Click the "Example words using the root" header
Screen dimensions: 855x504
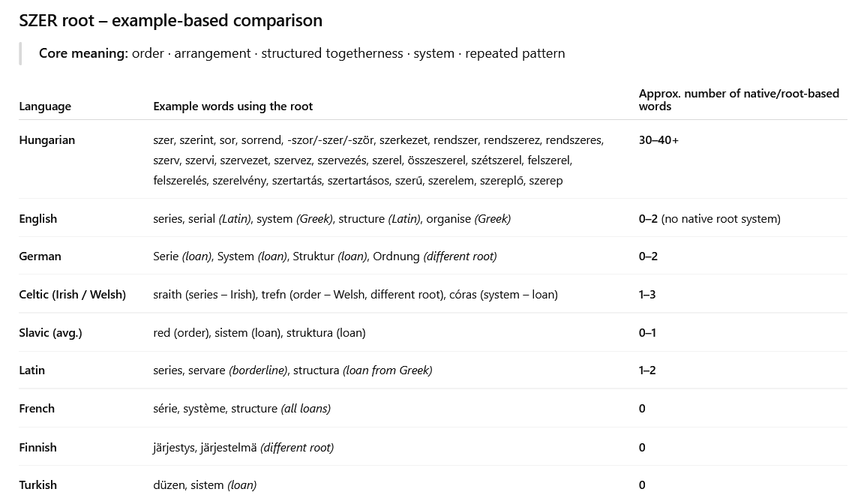232,106
